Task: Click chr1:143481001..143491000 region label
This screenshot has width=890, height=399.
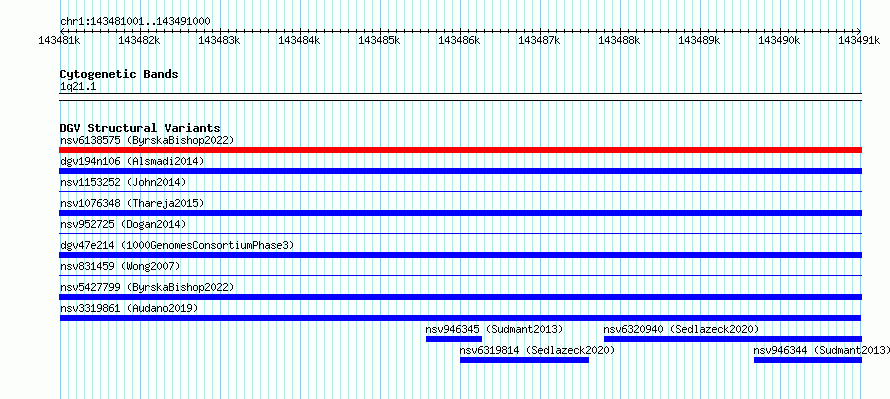Action: pos(135,22)
